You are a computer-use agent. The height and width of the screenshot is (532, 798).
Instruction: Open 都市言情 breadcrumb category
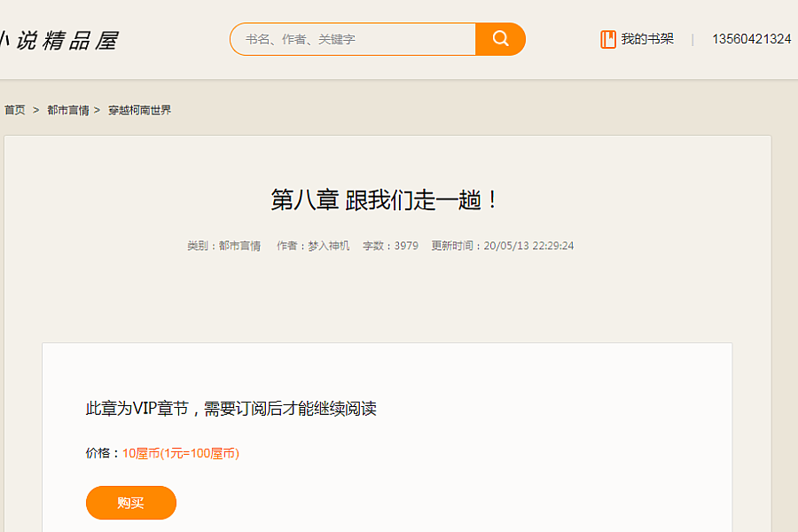[68, 110]
